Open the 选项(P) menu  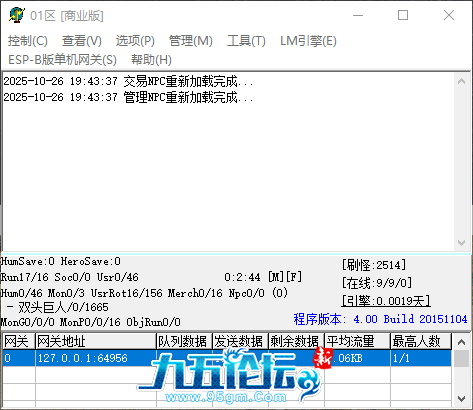(x=135, y=41)
